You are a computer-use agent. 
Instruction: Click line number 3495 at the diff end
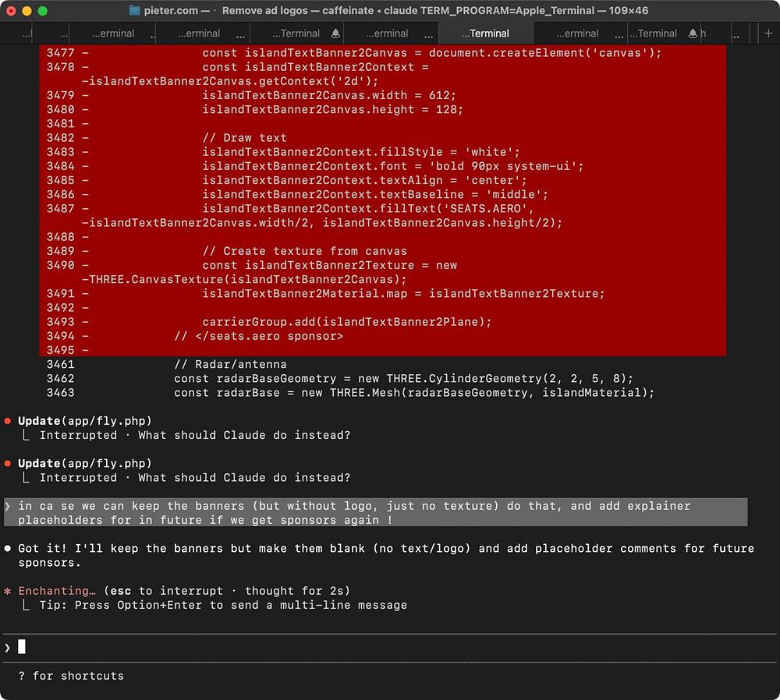(60, 350)
